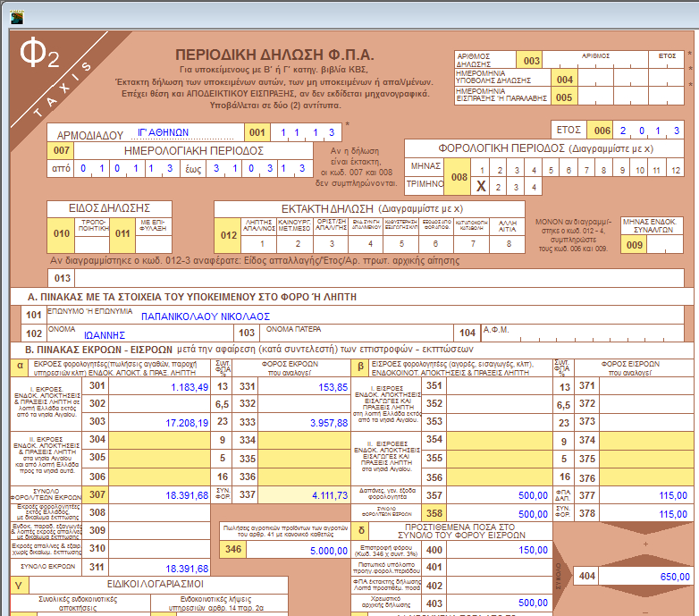Mark month 12 in the ΜΗΝΑΣ row

(675, 167)
